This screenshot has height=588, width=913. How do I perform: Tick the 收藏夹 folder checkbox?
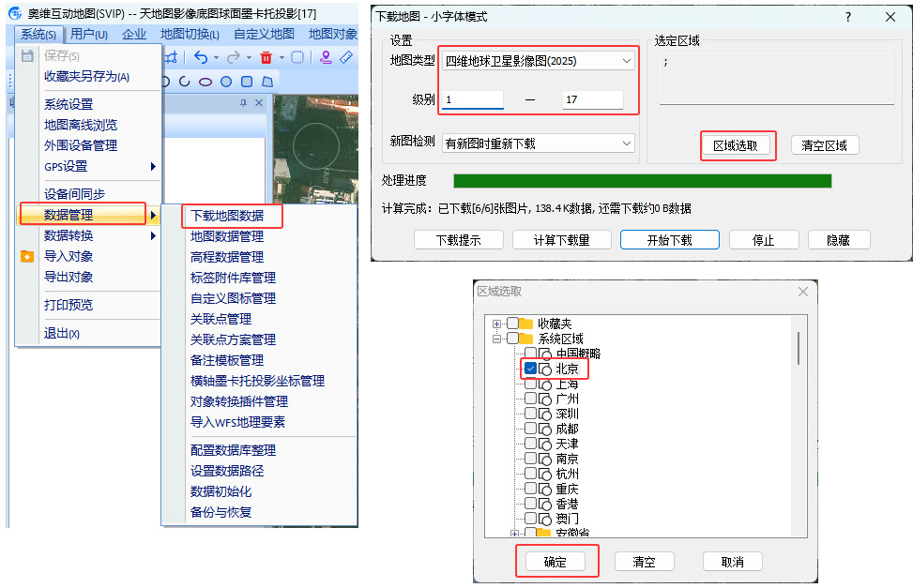512,324
